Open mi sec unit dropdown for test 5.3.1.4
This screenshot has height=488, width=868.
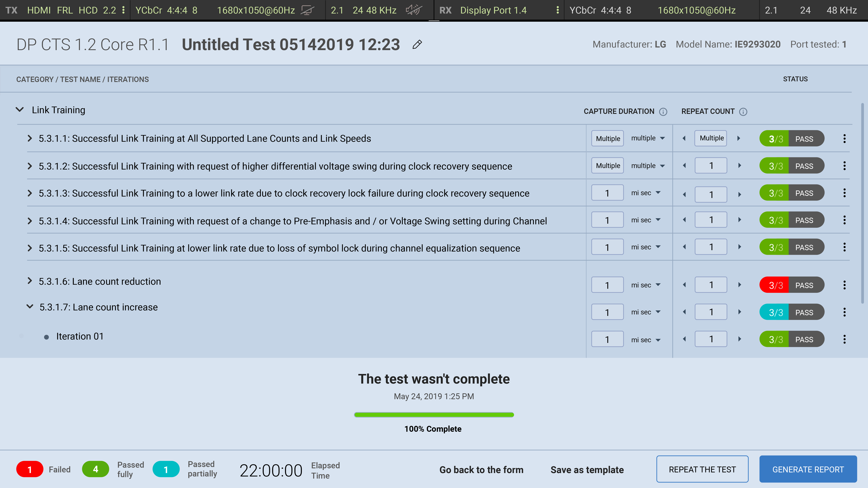(646, 220)
